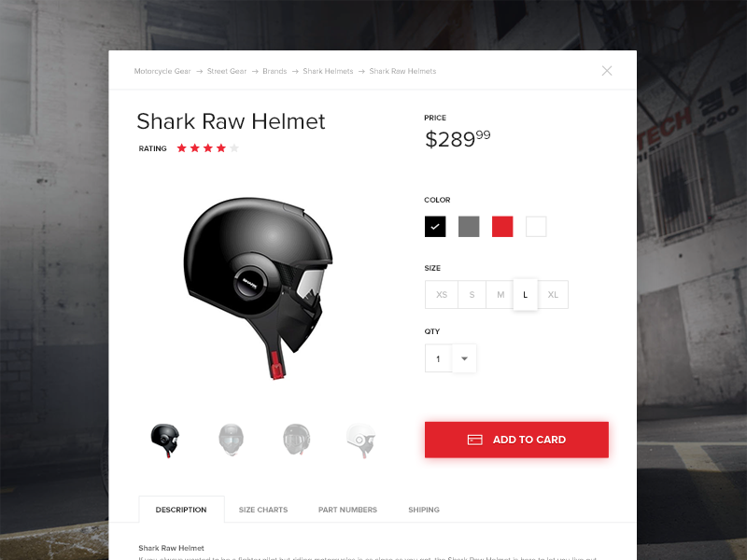Click the fourth red rating star

click(x=221, y=148)
